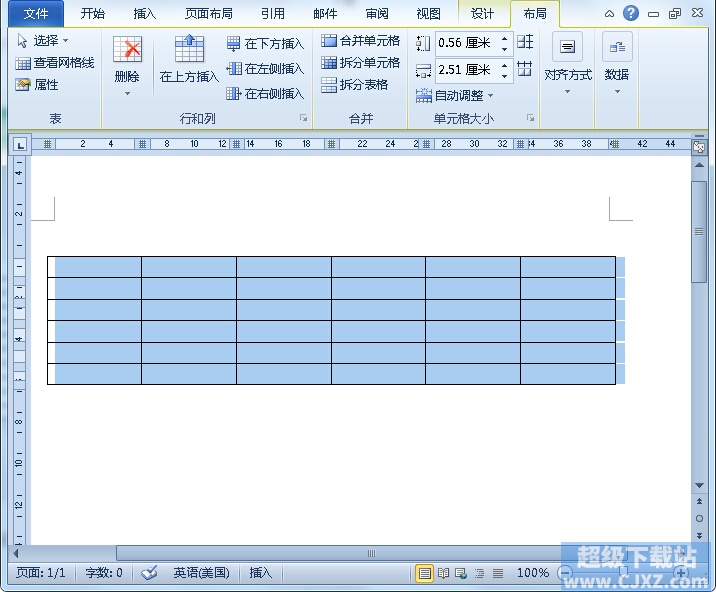Viewport: 716px width, 592px height.
Task: Switch to the 开始 tab
Action: (93, 14)
